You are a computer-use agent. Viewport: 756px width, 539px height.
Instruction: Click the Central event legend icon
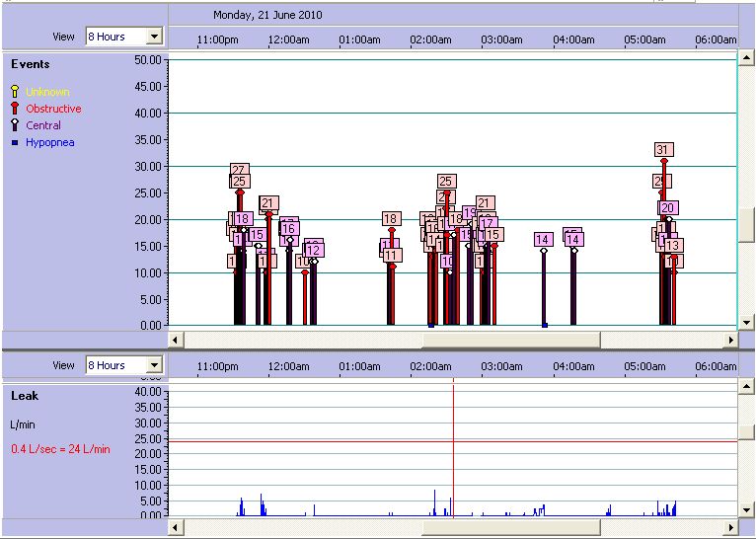click(x=15, y=124)
